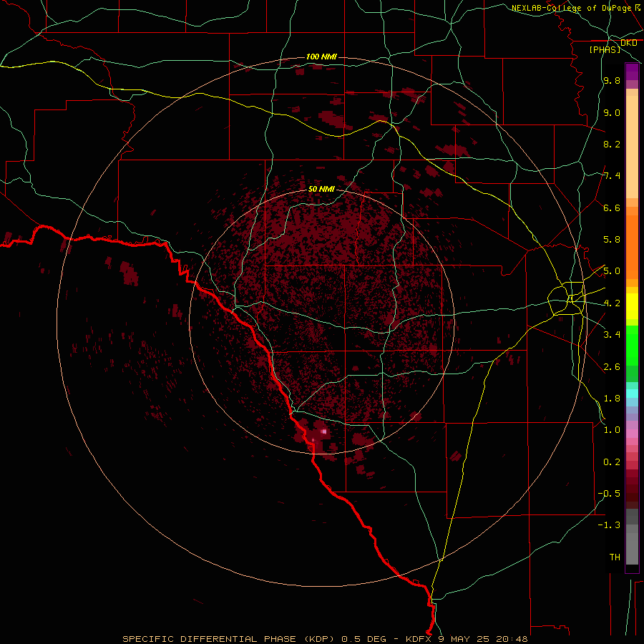Click the 5.0 color scale value
The width and height of the screenshot is (644, 644).
tap(612, 271)
